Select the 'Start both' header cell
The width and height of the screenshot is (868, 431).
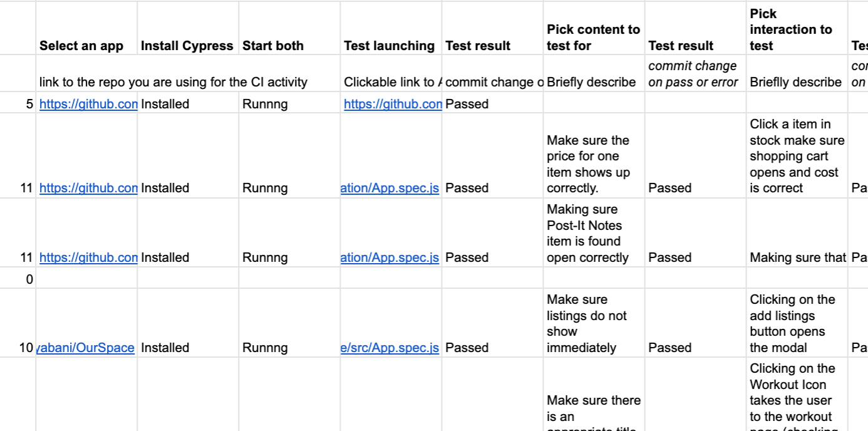pos(273,46)
